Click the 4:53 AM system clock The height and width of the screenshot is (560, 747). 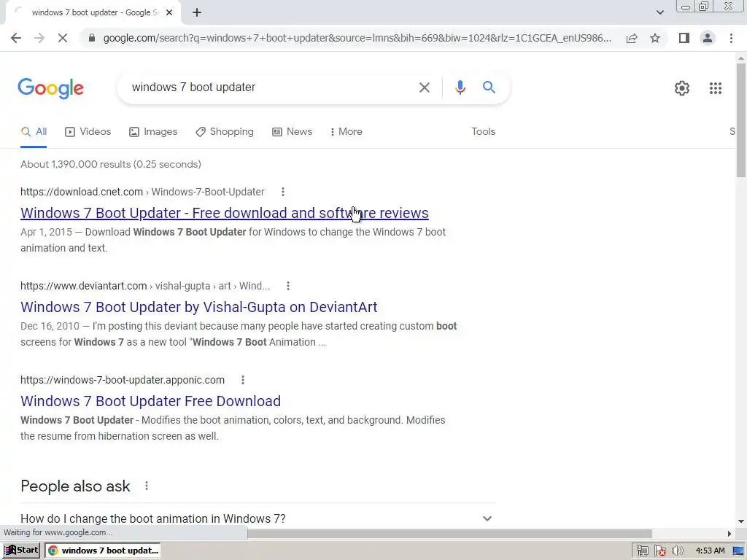710,551
